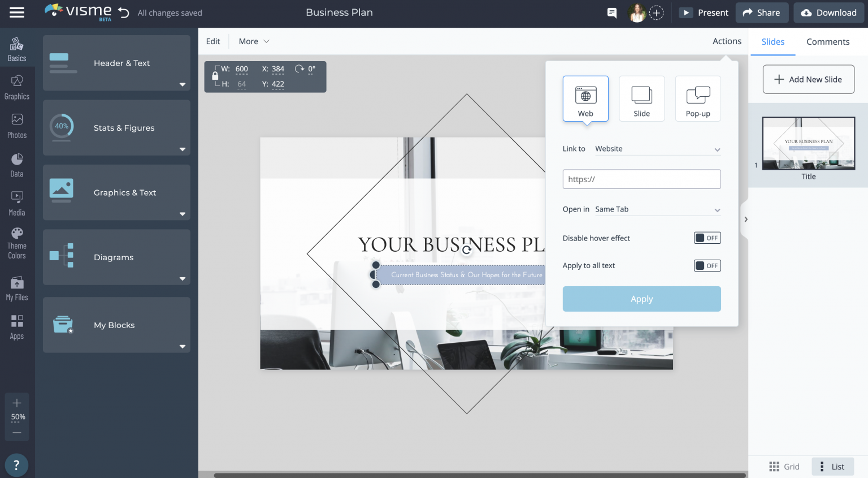Viewport: 868px width, 478px height.
Task: Click the Present button
Action: (704, 12)
